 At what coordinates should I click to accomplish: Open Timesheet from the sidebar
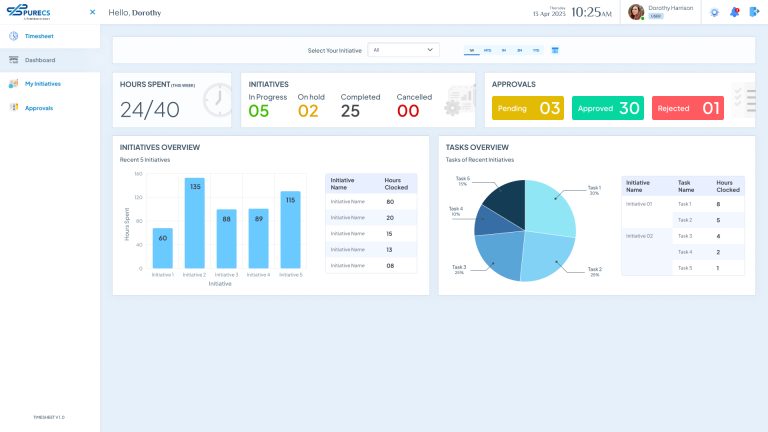click(x=40, y=36)
